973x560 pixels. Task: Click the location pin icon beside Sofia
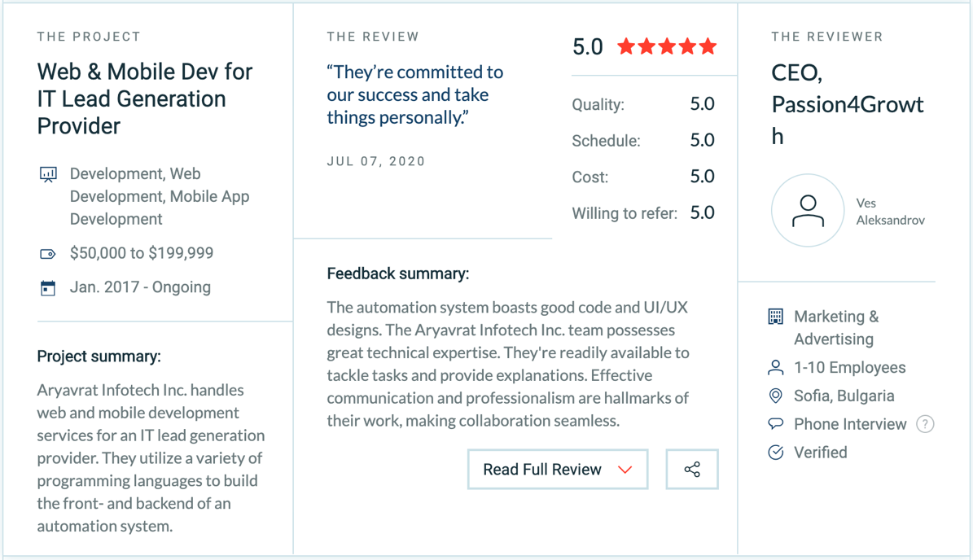pos(776,396)
